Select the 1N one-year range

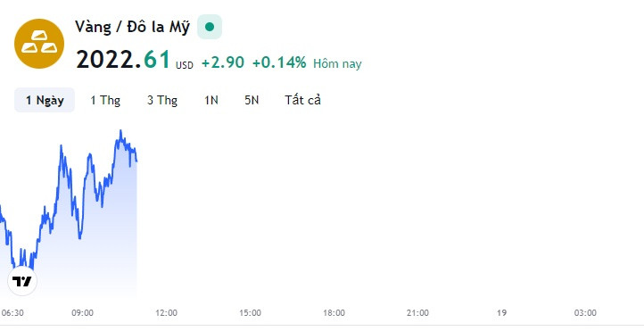[x=211, y=100]
